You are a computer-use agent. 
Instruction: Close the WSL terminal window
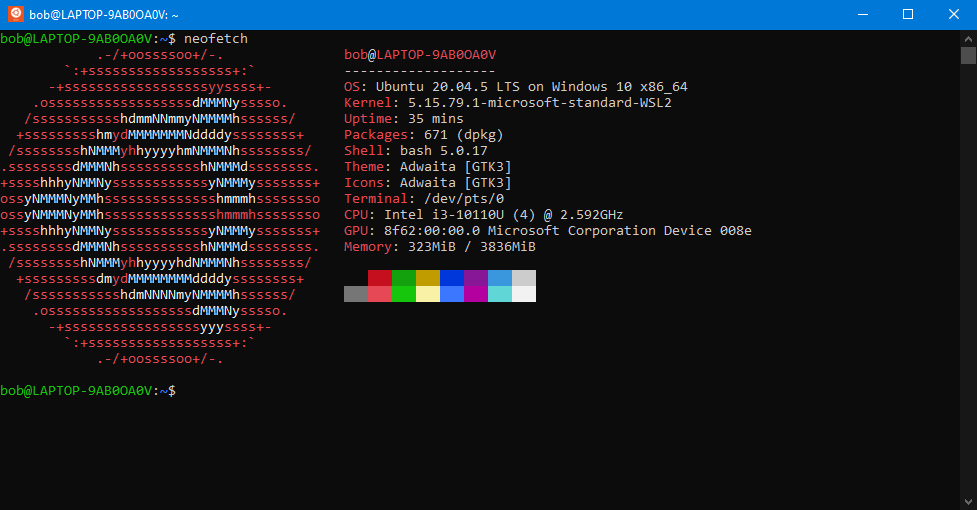[953, 14]
